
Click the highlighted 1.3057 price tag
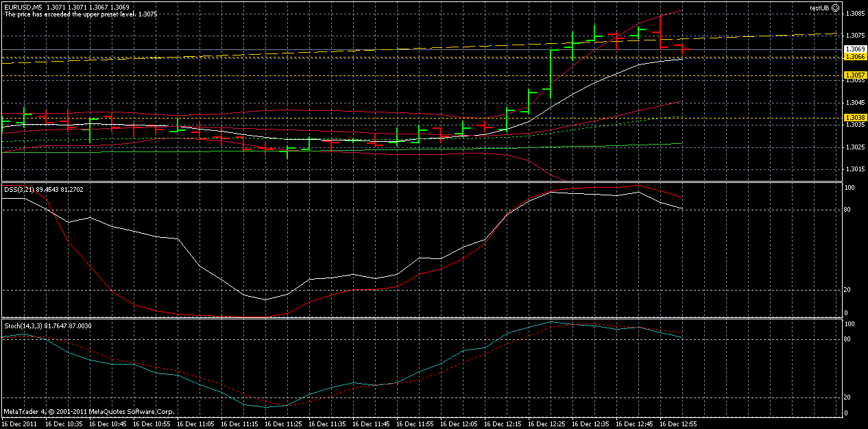coord(851,75)
